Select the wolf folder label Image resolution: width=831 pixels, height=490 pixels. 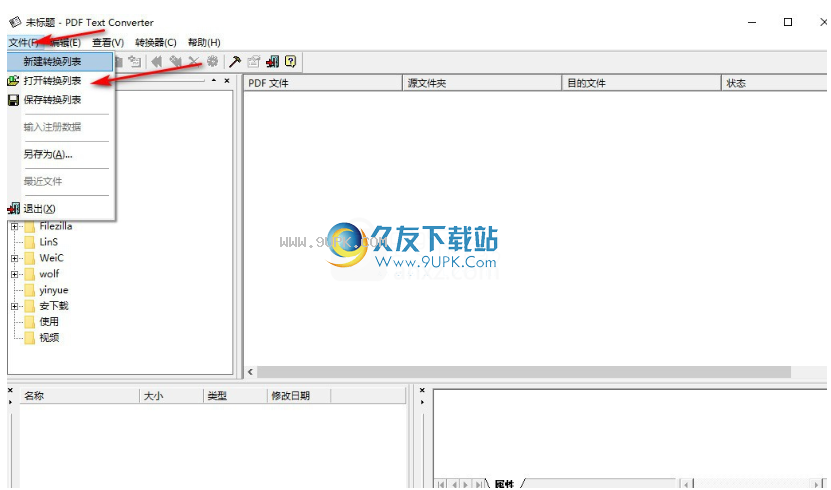[49, 274]
